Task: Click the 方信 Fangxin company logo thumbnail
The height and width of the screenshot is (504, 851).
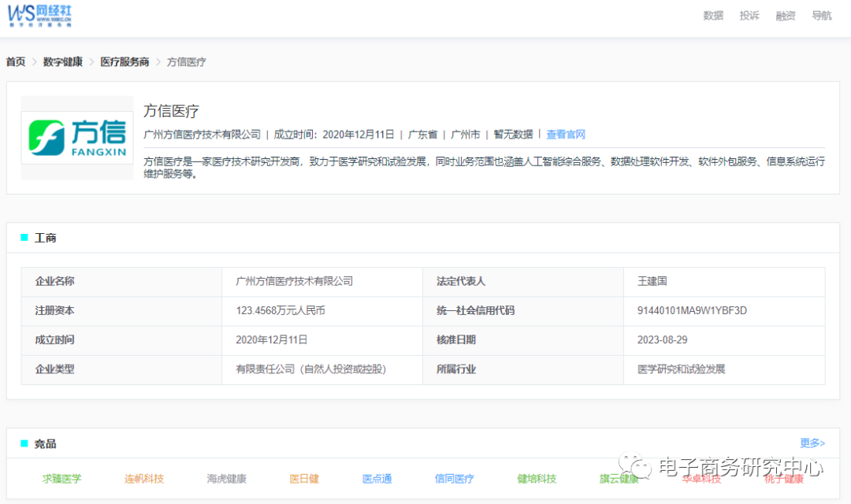Action: (x=76, y=137)
